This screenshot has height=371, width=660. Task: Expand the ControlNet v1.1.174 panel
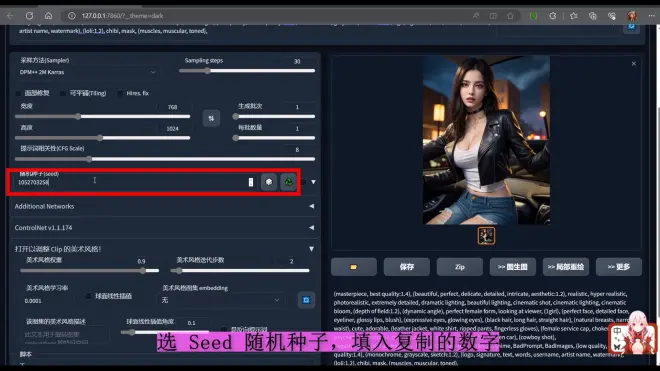tap(165, 227)
